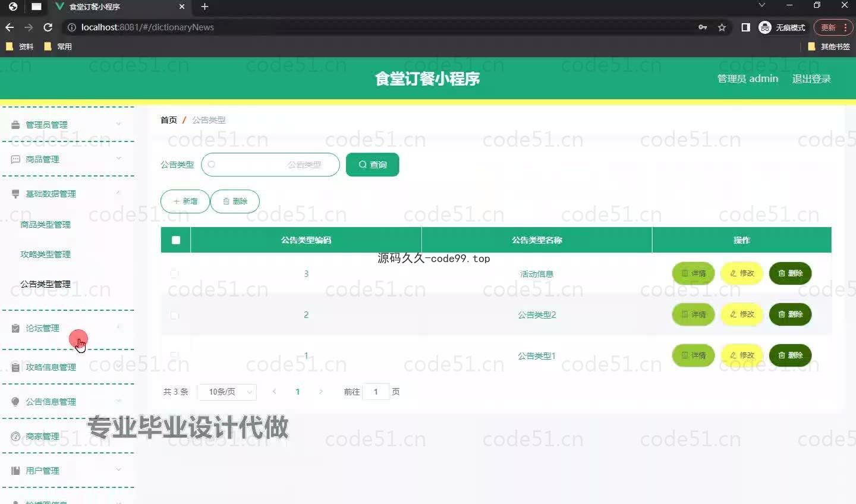
Task: Click the 攻略信息管理 sidebar icon
Action: tap(15, 367)
